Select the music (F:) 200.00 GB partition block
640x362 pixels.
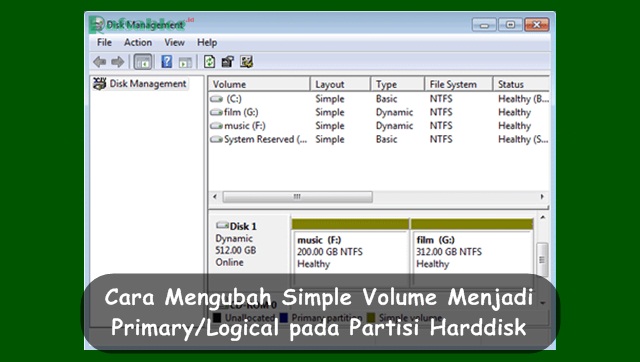(x=350, y=251)
